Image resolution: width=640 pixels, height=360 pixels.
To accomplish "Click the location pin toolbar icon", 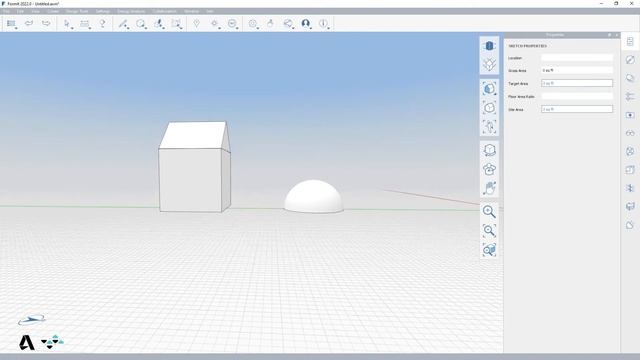I will [197, 23].
